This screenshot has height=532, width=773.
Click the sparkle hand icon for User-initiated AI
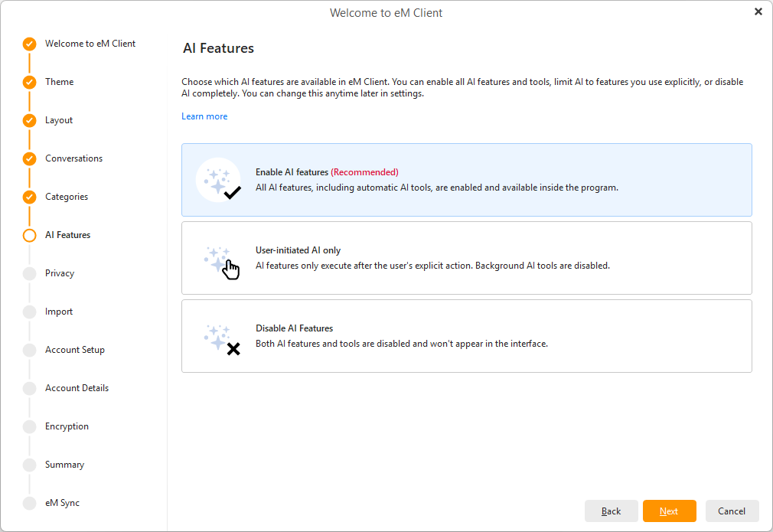pos(222,263)
